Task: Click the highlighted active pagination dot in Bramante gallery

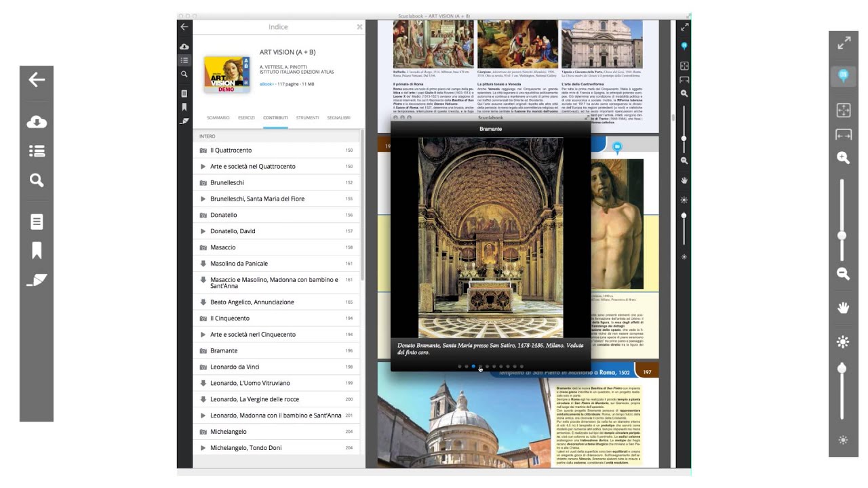Action: click(473, 367)
